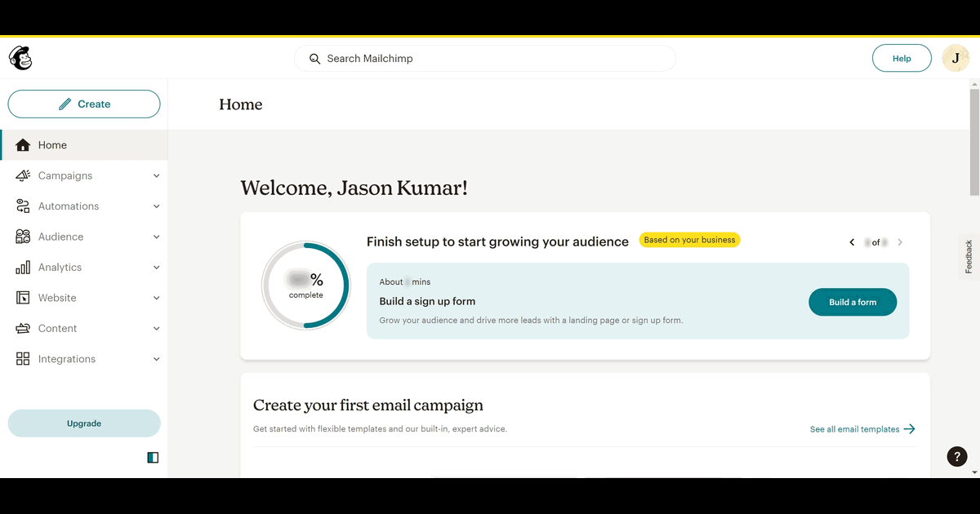Open Website in the sidebar
Screen dimensions: 980x514
pos(84,298)
